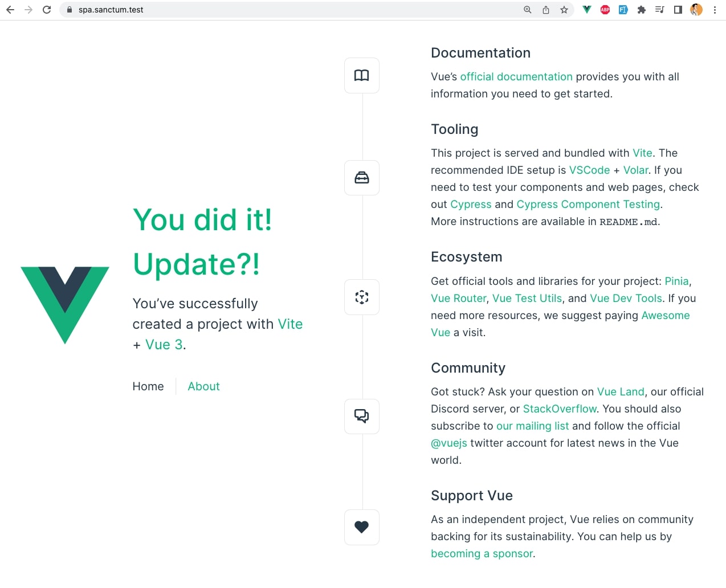Screen dimensions: 726x588
Task: Click the You did it! headline
Action: pos(202,220)
